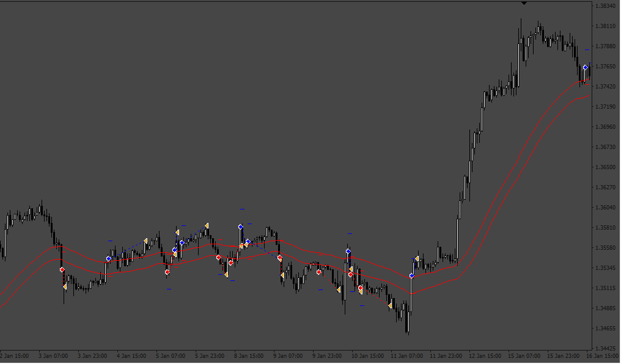The width and height of the screenshot is (621, 364).
Task: Click the 1.38110 price label
Action: click(x=604, y=26)
